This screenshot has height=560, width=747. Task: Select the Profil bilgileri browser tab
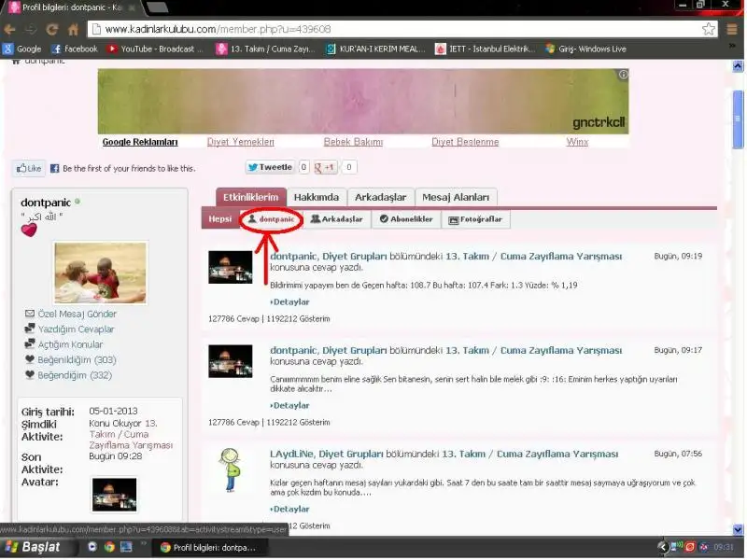(x=72, y=7)
